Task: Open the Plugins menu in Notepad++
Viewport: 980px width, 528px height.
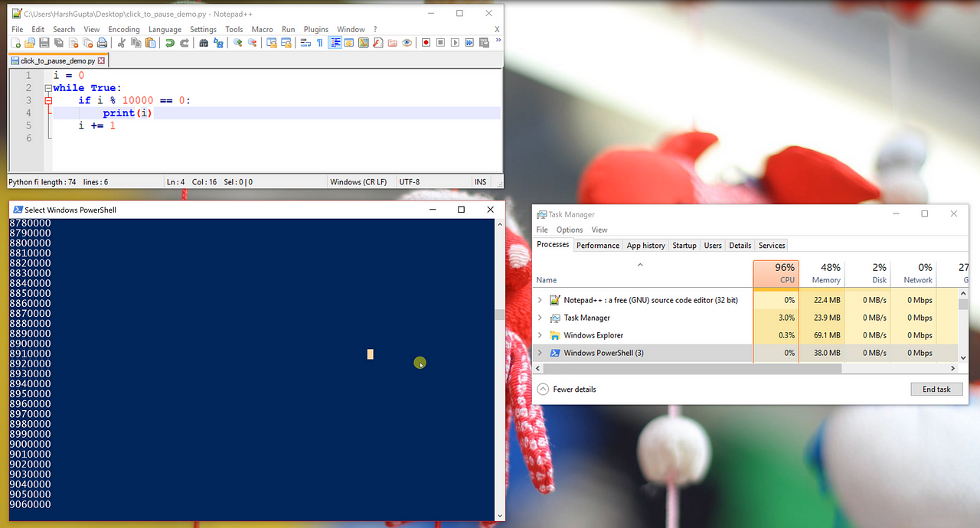Action: (316, 29)
